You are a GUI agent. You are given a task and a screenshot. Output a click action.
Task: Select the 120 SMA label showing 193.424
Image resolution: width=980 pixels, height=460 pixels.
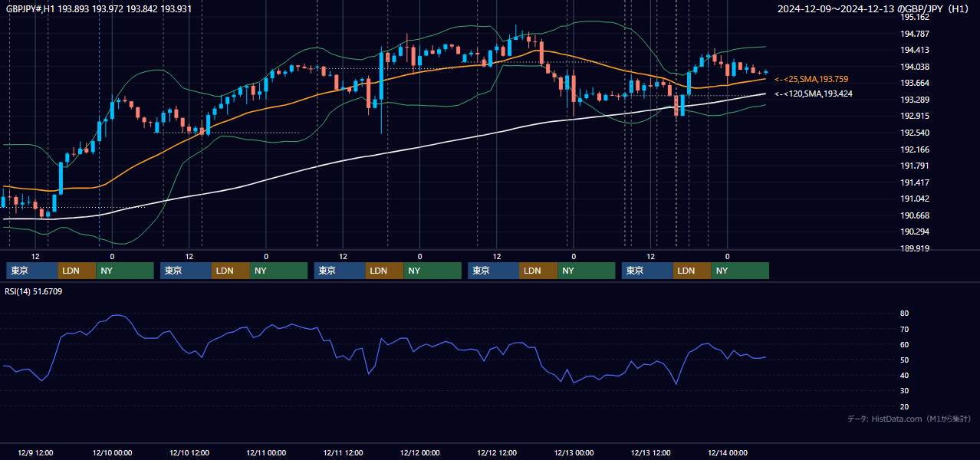[x=814, y=94]
